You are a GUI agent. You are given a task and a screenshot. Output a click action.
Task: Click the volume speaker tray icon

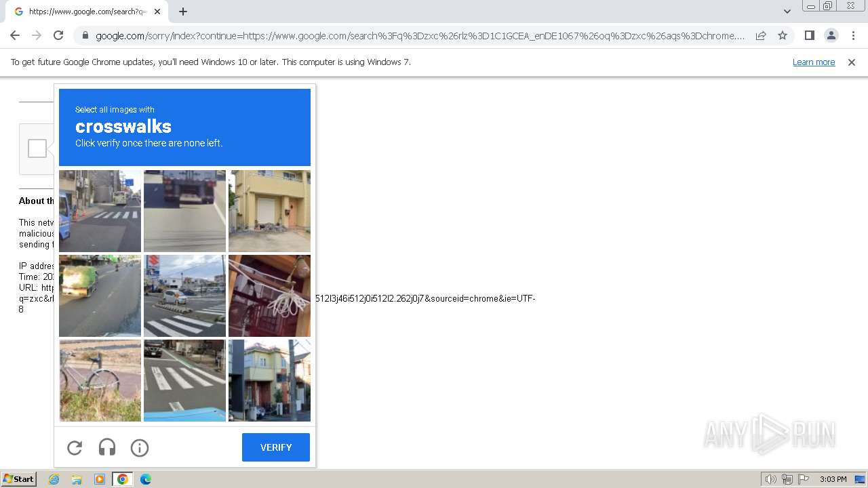click(771, 479)
